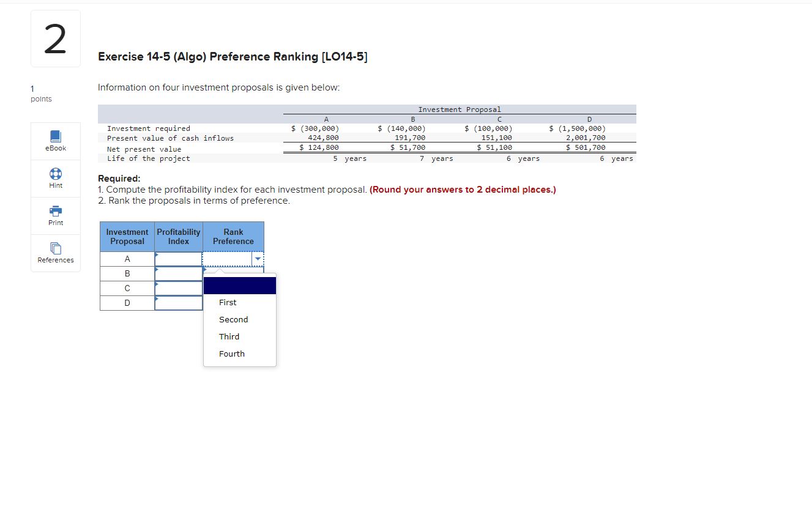812x515 pixels.
Task: Open the Hint lifebuoy button
Action: point(56,178)
